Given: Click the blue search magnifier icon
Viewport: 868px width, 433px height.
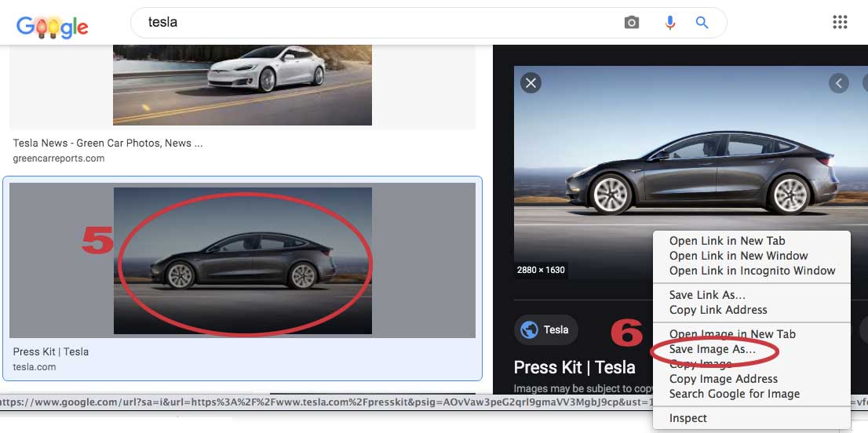Looking at the screenshot, I should tap(702, 23).
